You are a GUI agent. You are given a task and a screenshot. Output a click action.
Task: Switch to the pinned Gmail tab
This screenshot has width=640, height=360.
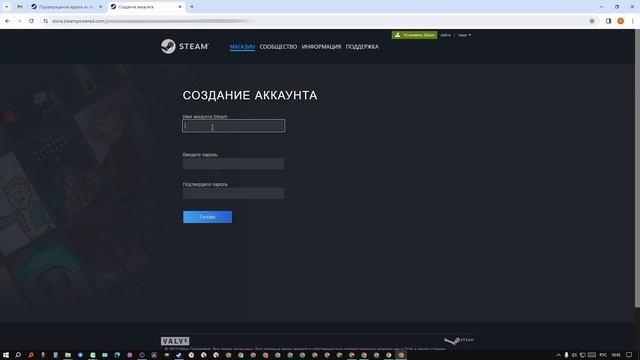point(20,7)
